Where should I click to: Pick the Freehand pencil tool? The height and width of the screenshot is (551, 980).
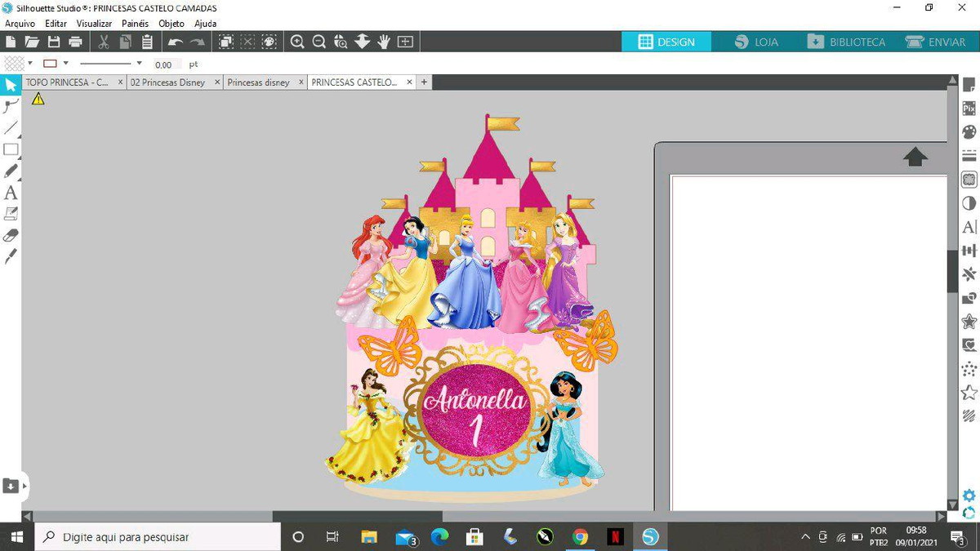point(11,171)
